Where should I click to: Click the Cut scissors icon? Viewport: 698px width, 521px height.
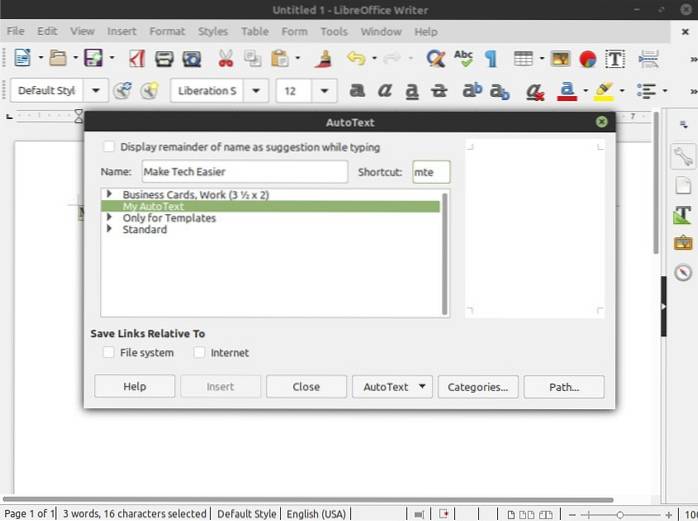point(226,58)
